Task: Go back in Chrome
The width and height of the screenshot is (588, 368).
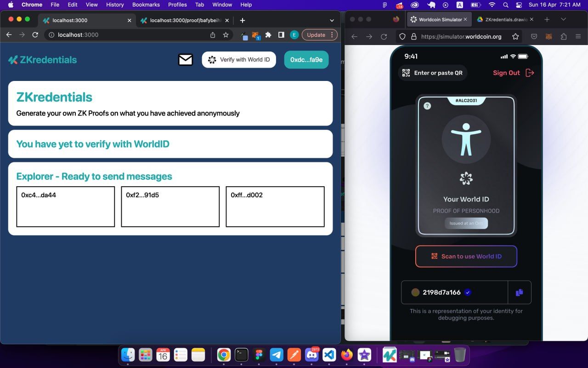Action: tap(9, 35)
